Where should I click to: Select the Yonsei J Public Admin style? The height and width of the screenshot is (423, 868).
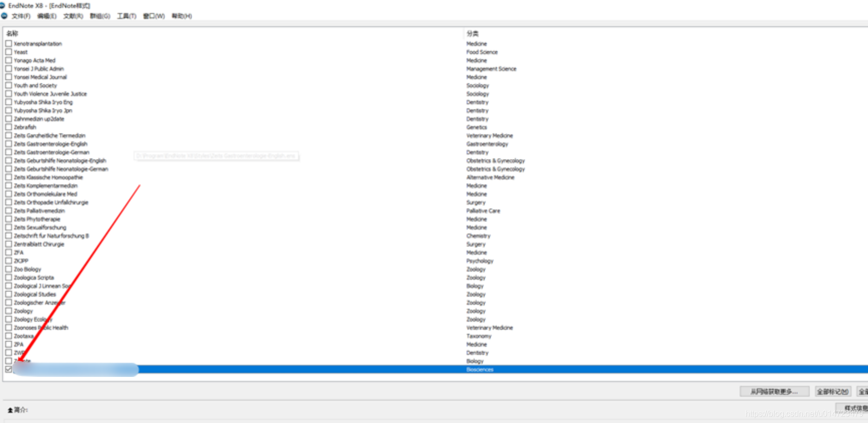click(x=39, y=69)
